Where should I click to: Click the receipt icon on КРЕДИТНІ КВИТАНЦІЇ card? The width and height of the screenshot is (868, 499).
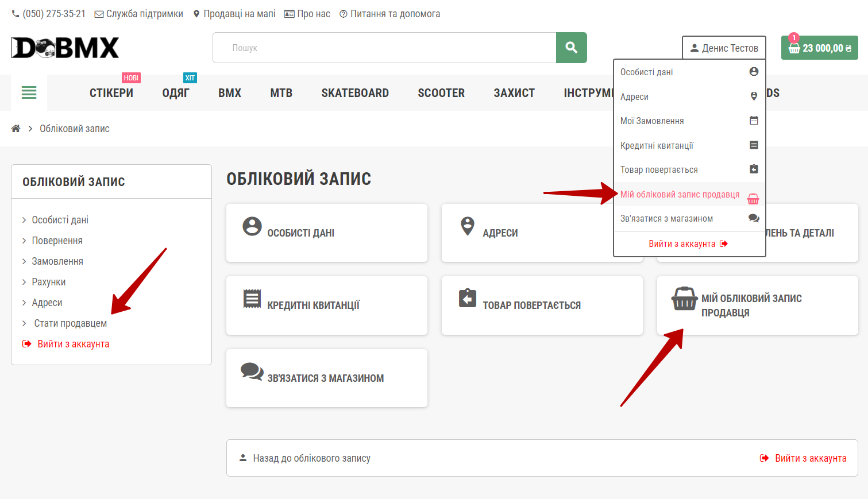click(252, 299)
